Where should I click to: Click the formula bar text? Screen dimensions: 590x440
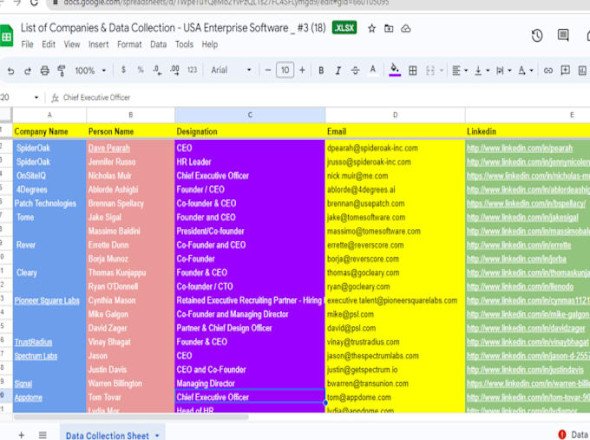point(97,97)
